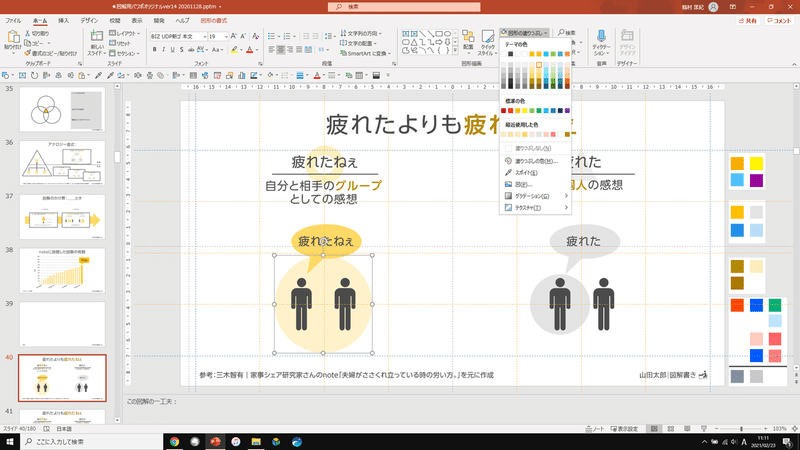
Task: Clear all formatting icon in Font group
Action: (x=256, y=36)
